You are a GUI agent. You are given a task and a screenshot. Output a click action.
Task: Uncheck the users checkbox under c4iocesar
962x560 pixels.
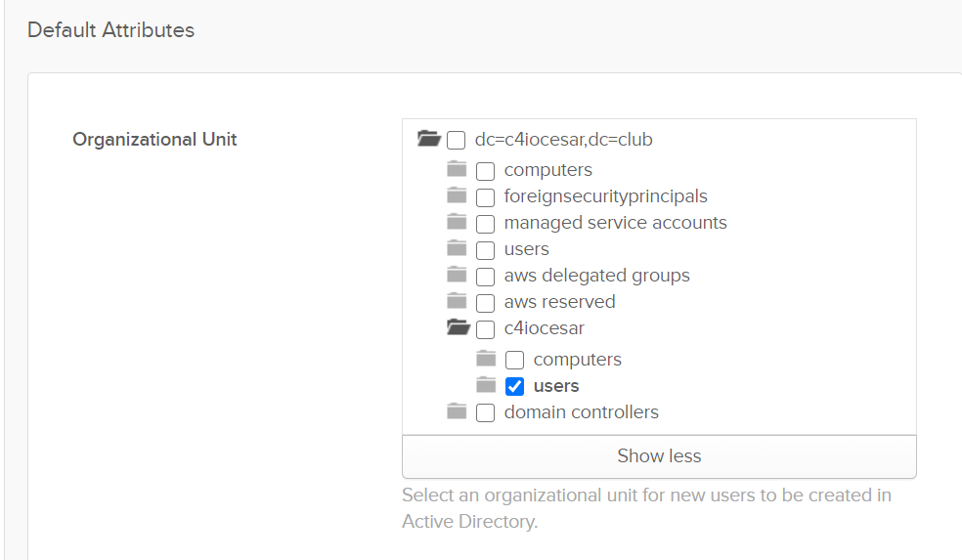click(x=514, y=386)
